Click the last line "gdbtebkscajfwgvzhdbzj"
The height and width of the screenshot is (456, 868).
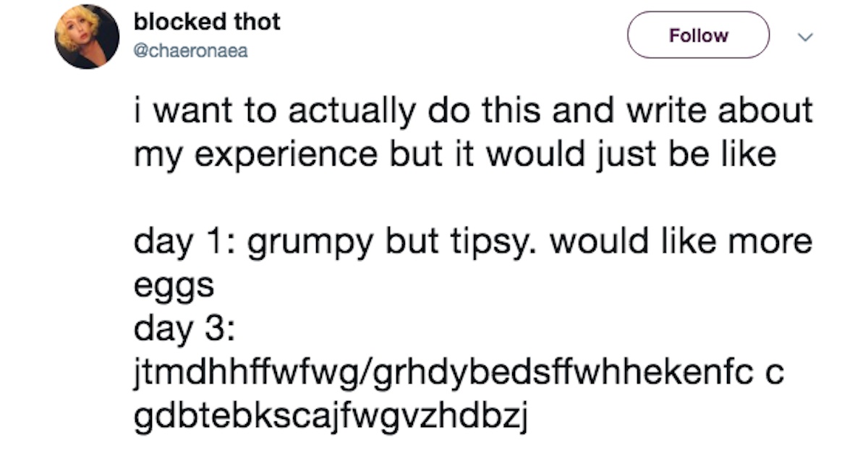click(330, 416)
